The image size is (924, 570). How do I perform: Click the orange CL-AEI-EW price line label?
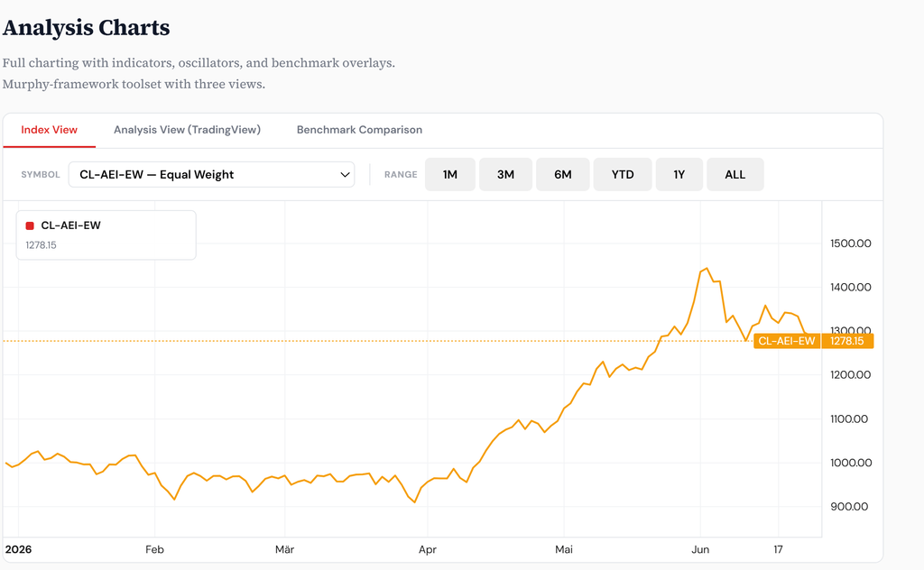tap(787, 341)
